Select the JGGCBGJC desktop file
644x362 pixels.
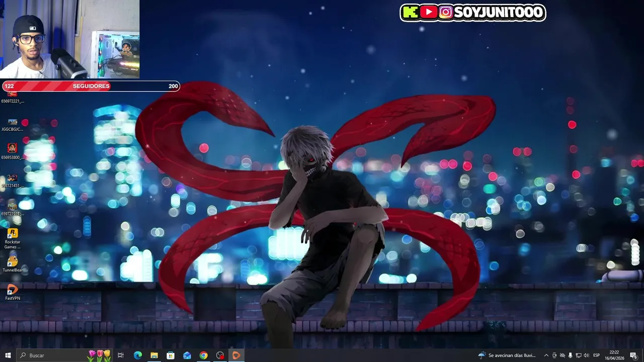pyautogui.click(x=13, y=125)
